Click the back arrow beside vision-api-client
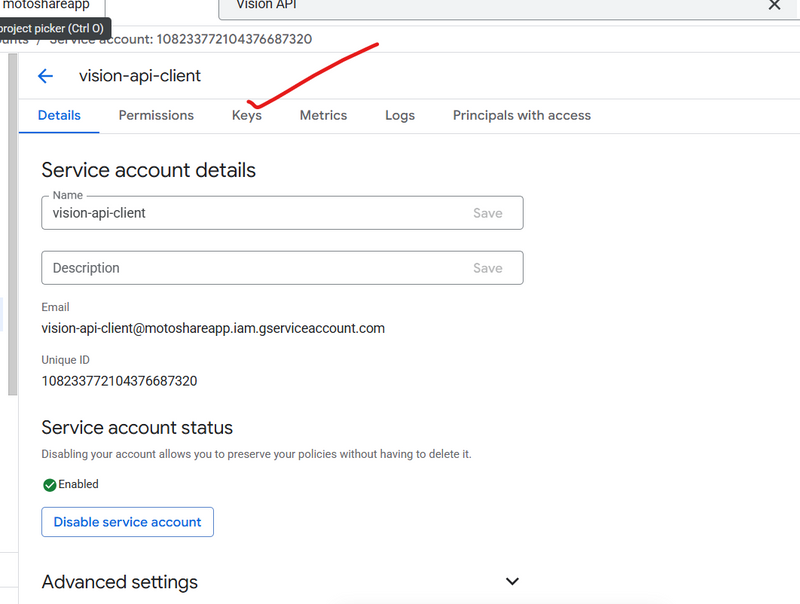The image size is (800, 604). point(45,76)
